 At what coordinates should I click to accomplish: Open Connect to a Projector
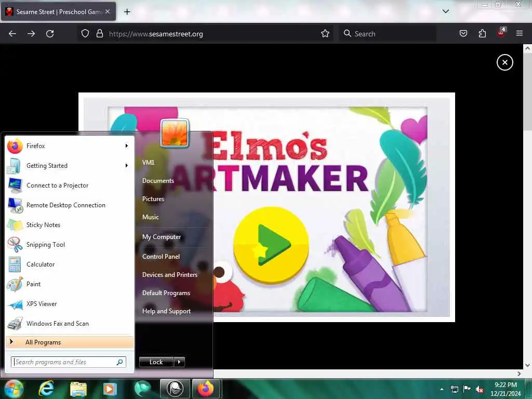70,185
